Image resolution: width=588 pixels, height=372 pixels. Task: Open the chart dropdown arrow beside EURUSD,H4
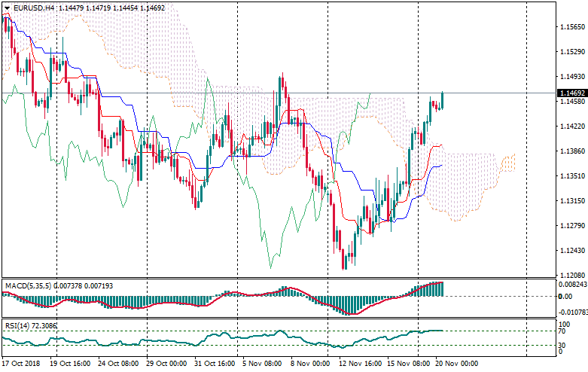[6, 8]
